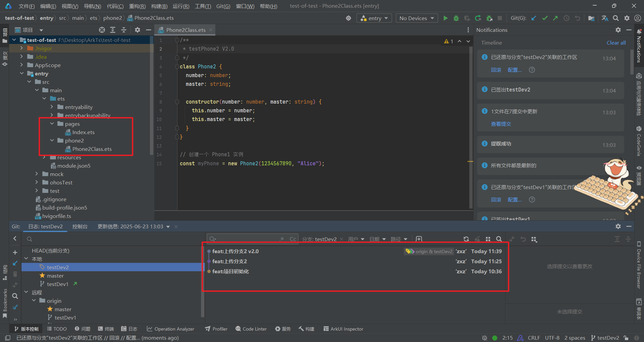644x342 pixels.
Task: Switch to the 控制台 tab
Action: pyautogui.click(x=80, y=226)
